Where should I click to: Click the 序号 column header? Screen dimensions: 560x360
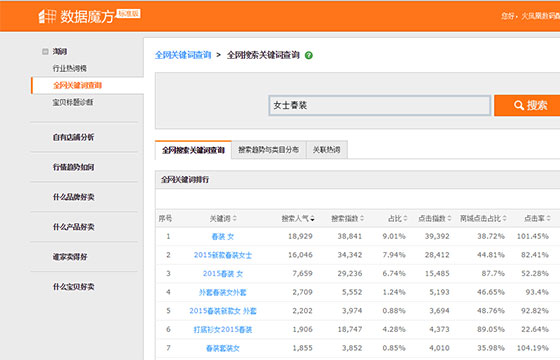[165, 218]
